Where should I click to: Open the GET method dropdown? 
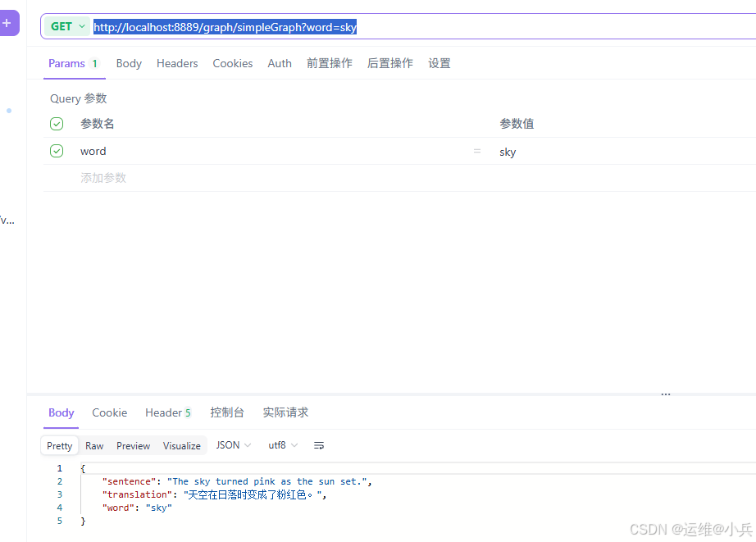[67, 26]
